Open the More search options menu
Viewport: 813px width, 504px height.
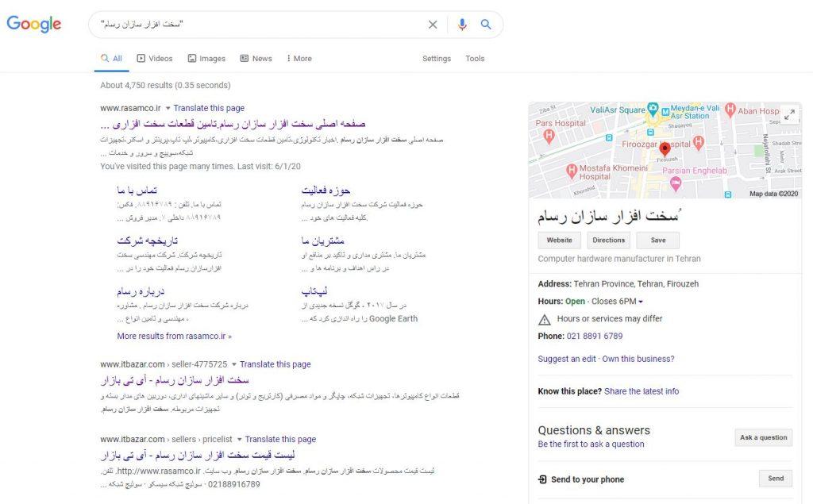299,59
